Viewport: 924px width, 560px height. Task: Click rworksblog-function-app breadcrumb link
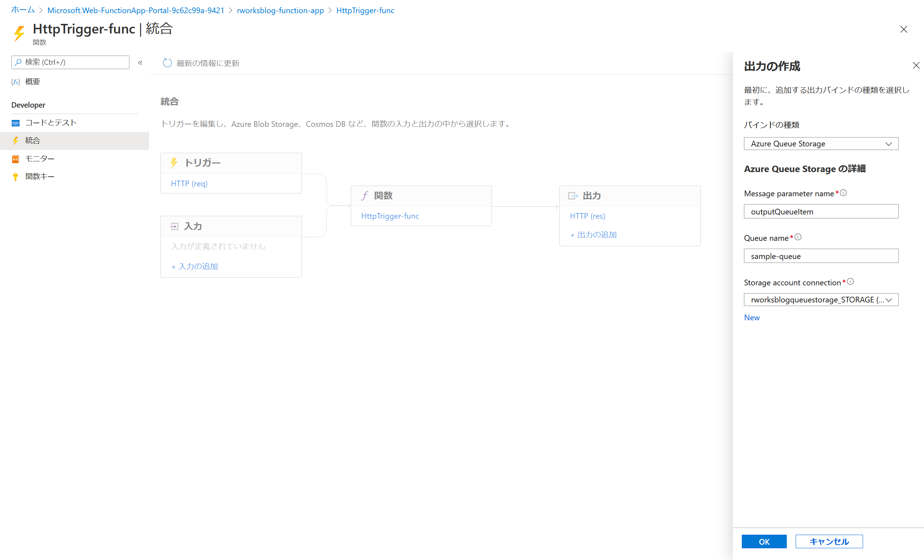[x=280, y=10]
